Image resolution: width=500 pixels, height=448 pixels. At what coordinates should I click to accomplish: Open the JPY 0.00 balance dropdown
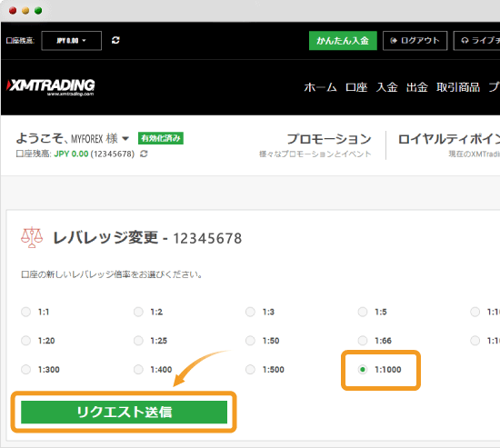[x=72, y=41]
